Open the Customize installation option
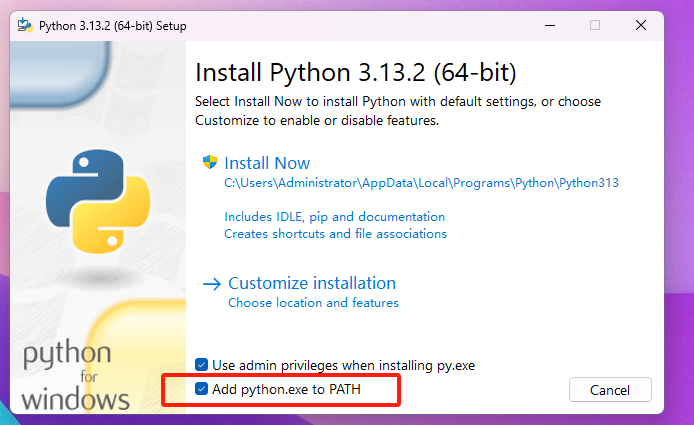Image resolution: width=694 pixels, height=425 pixels. [x=312, y=283]
